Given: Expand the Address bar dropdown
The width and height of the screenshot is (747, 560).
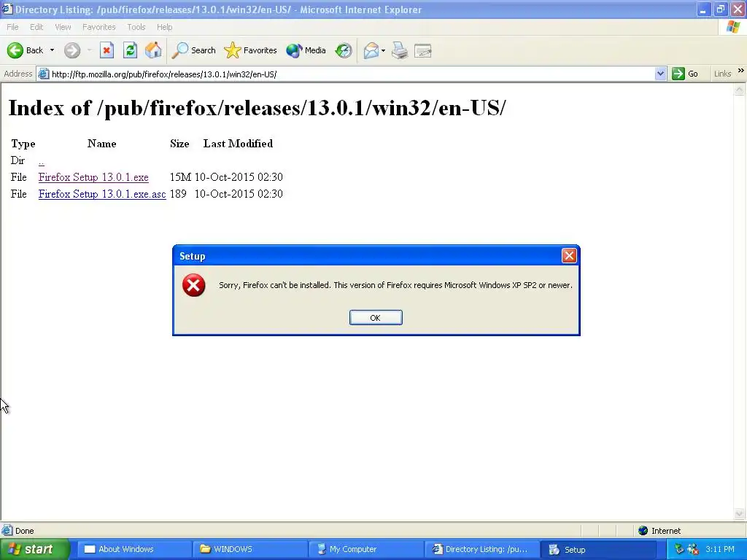Looking at the screenshot, I should pyautogui.click(x=660, y=74).
